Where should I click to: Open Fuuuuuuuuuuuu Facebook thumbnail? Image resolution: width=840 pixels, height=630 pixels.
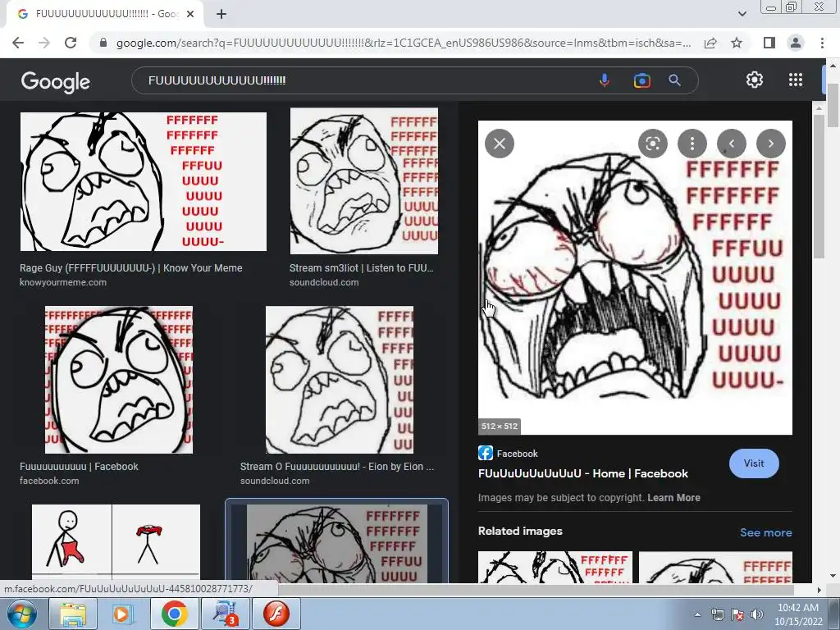pos(118,380)
